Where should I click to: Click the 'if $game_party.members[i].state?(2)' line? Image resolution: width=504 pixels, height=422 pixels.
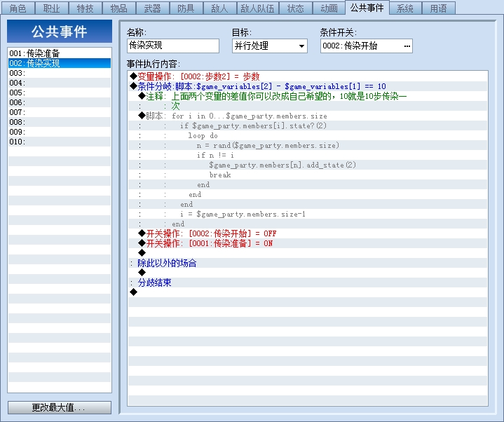tap(308, 125)
